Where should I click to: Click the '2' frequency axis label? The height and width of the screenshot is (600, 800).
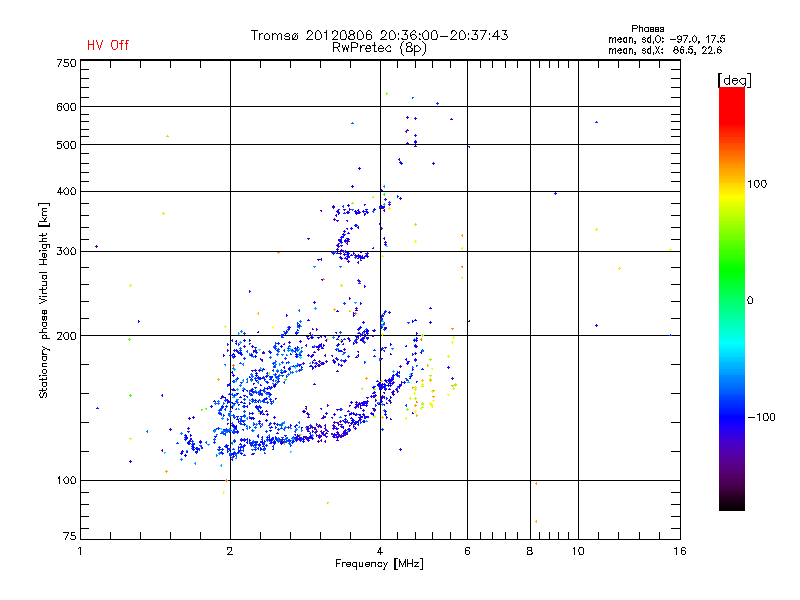(230, 551)
